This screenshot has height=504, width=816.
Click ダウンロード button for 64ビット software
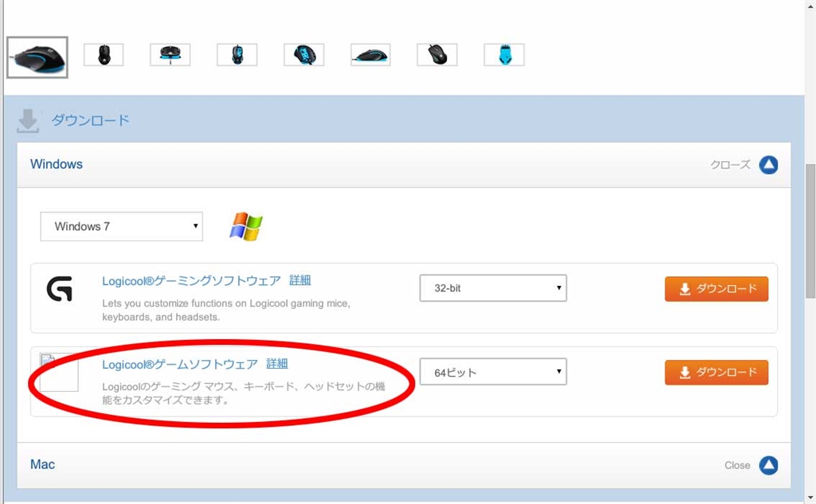[716, 373]
